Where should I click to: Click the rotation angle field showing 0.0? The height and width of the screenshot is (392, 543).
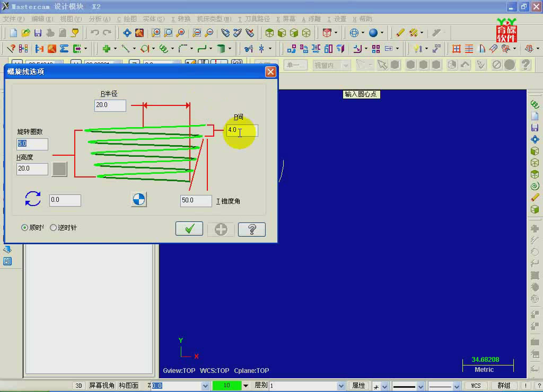click(x=65, y=200)
